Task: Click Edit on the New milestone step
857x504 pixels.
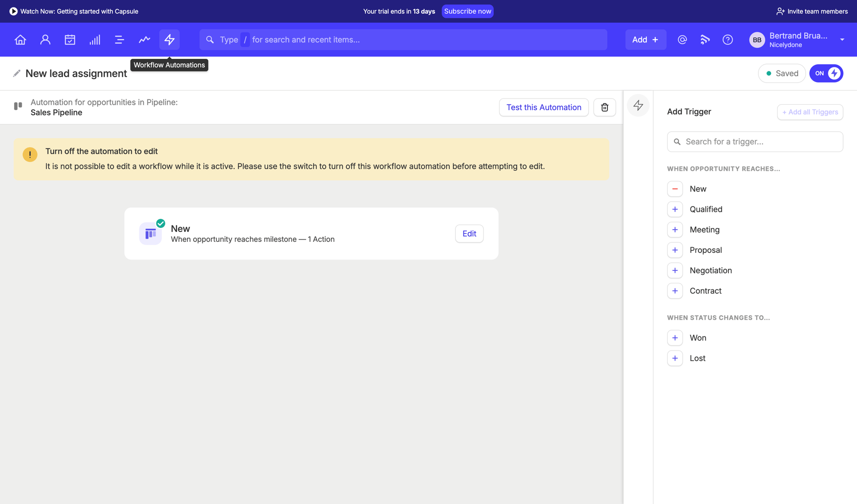Action: pyautogui.click(x=469, y=233)
